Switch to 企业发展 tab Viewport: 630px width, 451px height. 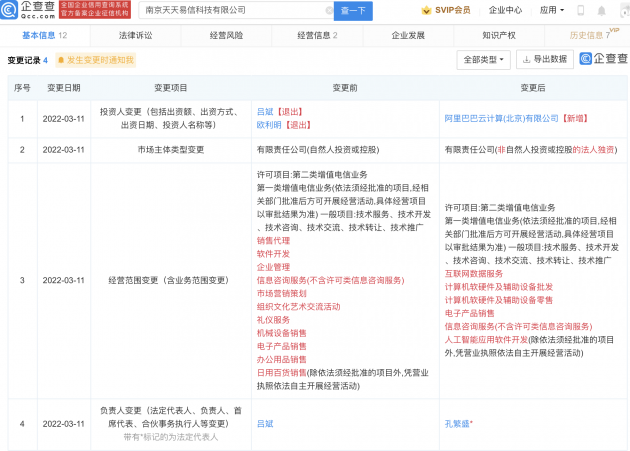click(x=408, y=35)
